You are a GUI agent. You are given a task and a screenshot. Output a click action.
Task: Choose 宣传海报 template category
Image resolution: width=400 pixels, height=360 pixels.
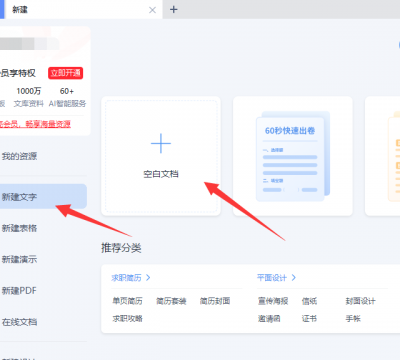point(273,301)
